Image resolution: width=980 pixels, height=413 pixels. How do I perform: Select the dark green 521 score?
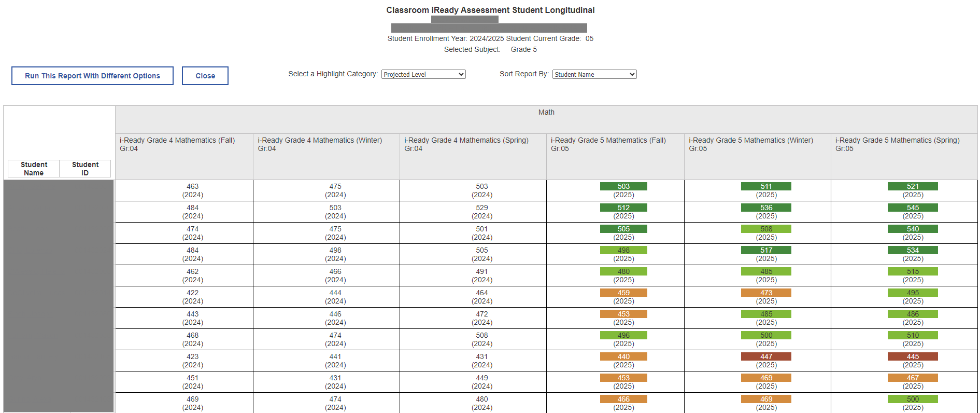click(x=913, y=186)
